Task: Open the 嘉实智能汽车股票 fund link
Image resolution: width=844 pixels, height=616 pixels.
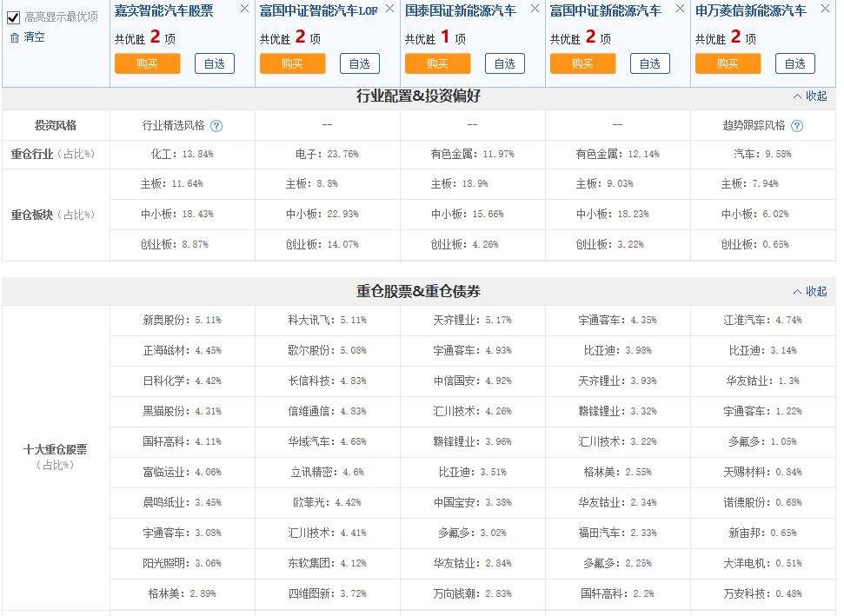Action: tap(163, 10)
